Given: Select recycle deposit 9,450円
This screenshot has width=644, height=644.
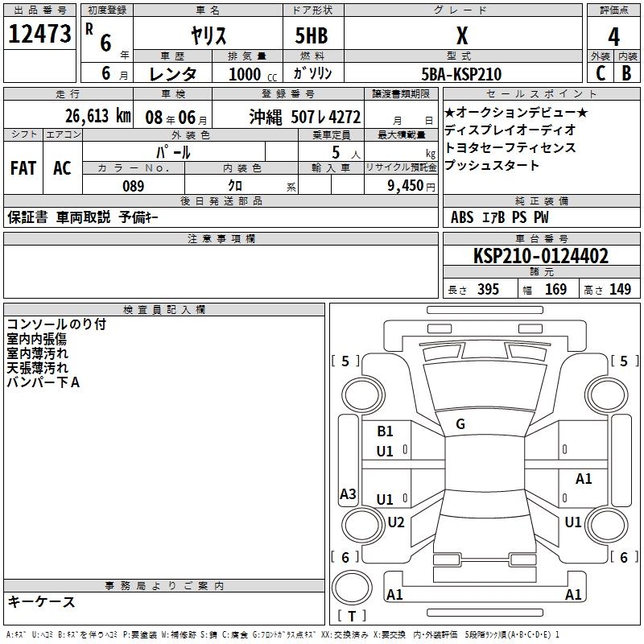Looking at the screenshot, I should (411, 186).
